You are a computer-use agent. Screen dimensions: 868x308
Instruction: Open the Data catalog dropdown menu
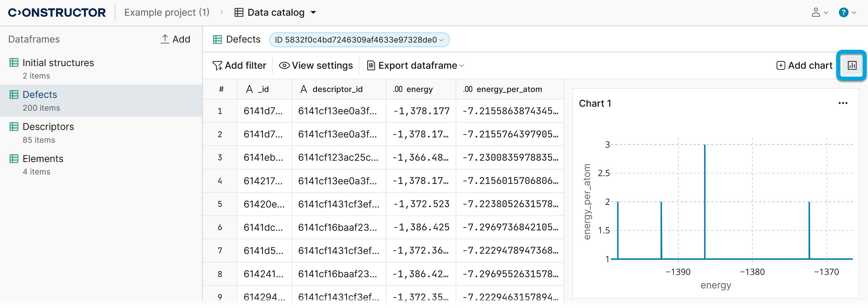[275, 12]
